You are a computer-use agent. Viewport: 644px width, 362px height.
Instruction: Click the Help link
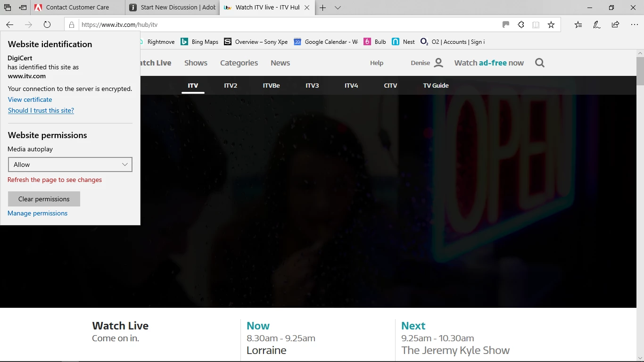(x=377, y=63)
